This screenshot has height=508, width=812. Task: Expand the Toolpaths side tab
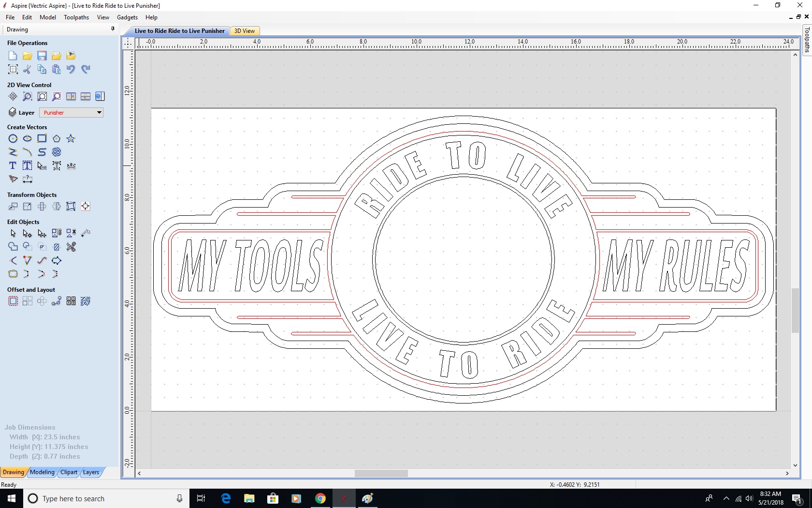tap(807, 40)
